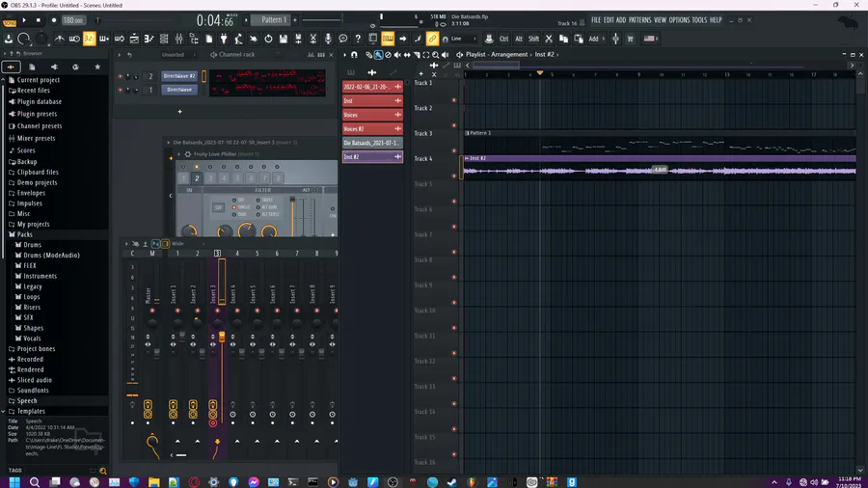Start playback with the transport Play button

click(x=24, y=20)
